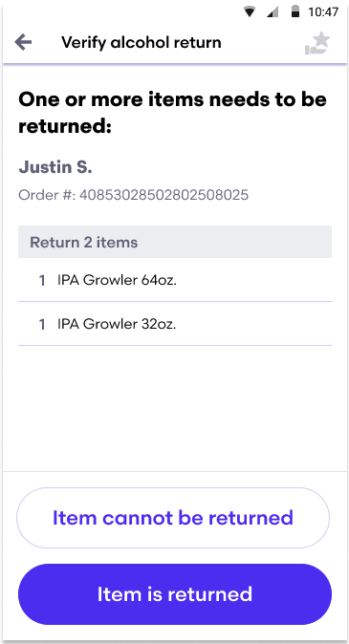Tap the back arrow icon
The height and width of the screenshot is (644, 349).
pyautogui.click(x=24, y=42)
